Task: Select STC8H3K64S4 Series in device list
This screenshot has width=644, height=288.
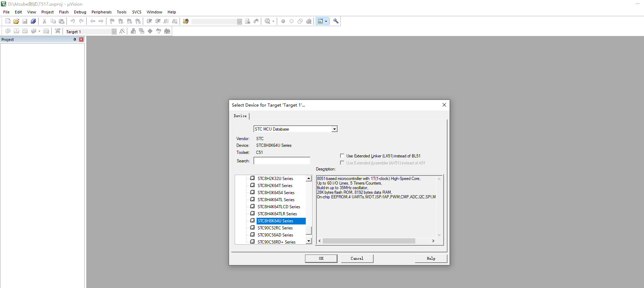Action: coord(276,193)
